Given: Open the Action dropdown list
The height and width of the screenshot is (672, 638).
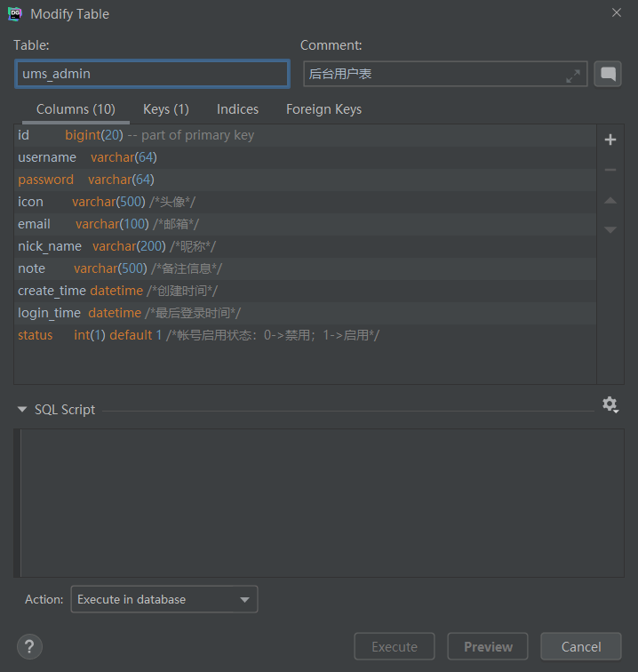Looking at the screenshot, I should (164, 599).
